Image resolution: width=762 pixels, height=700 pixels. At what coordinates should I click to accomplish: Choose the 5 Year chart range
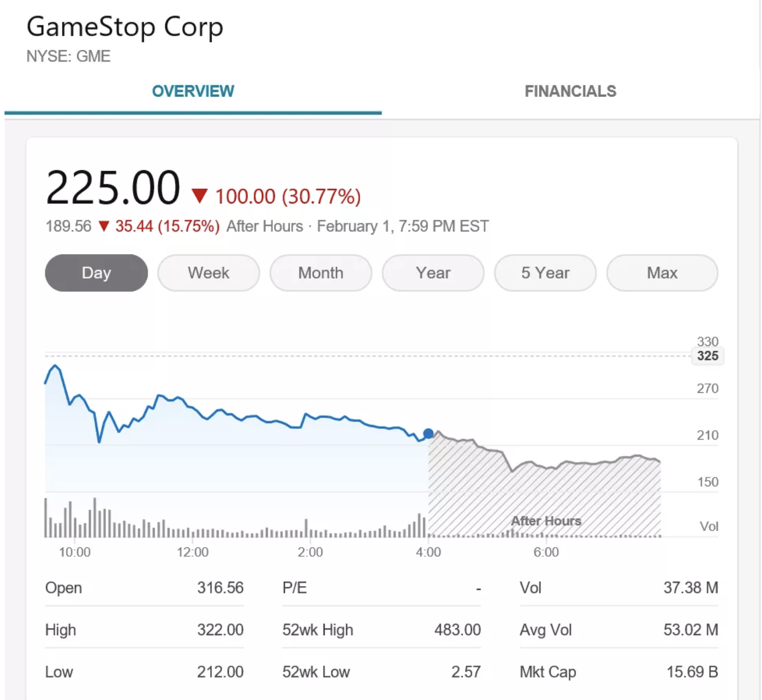(545, 273)
